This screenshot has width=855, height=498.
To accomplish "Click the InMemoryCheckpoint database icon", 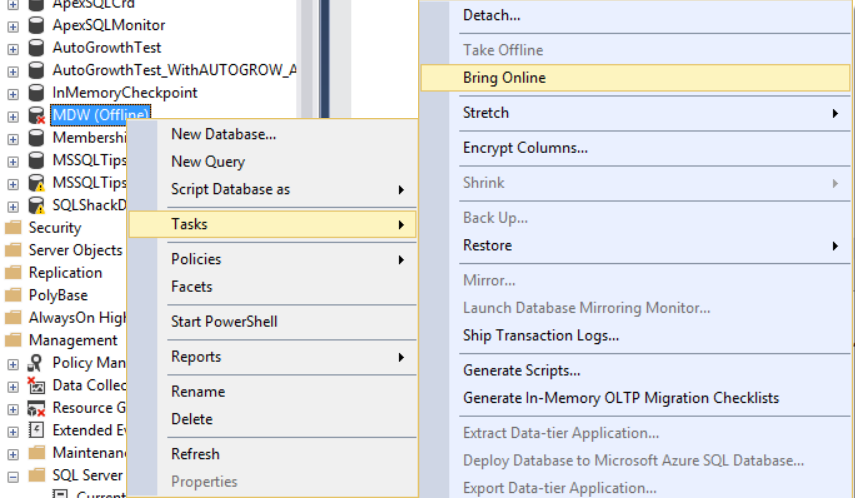I will [x=36, y=92].
